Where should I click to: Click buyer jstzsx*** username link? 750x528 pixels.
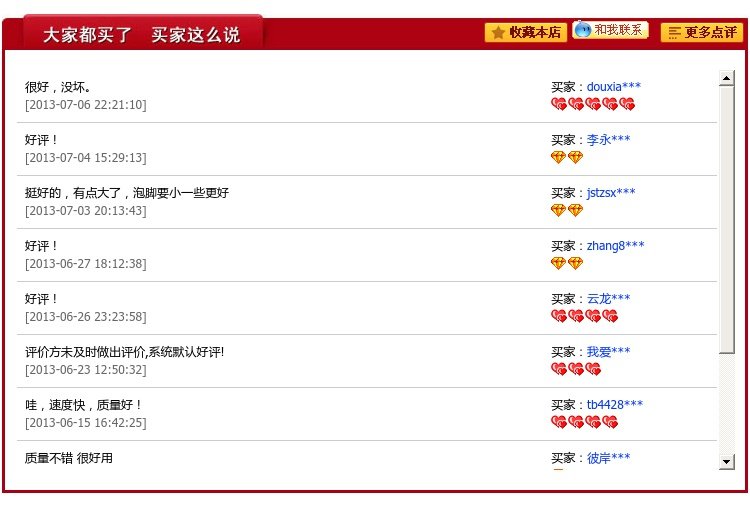610,193
